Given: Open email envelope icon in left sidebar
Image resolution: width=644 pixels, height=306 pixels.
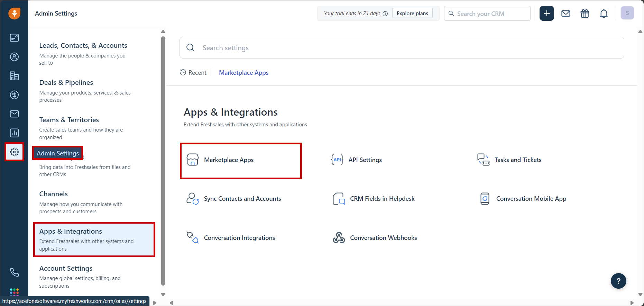Looking at the screenshot, I should click(14, 114).
